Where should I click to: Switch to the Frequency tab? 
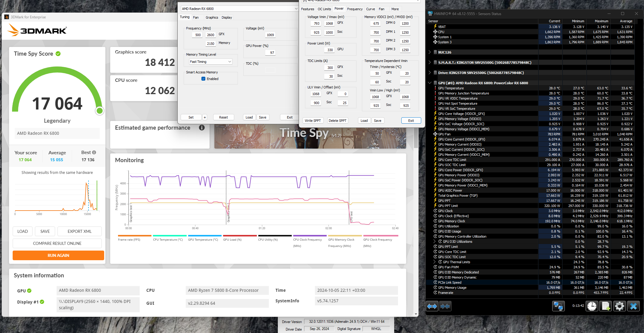[x=355, y=9]
